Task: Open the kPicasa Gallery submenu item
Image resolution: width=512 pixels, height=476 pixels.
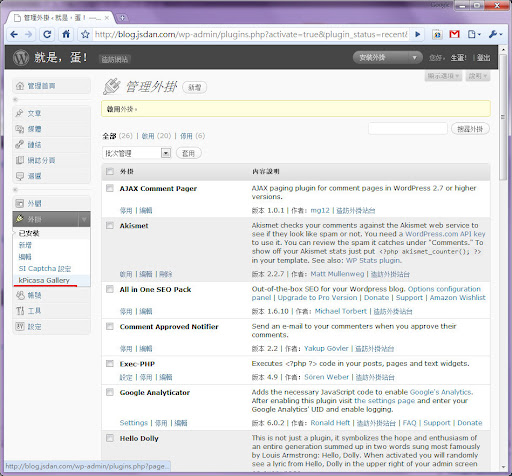Action: 44,280
